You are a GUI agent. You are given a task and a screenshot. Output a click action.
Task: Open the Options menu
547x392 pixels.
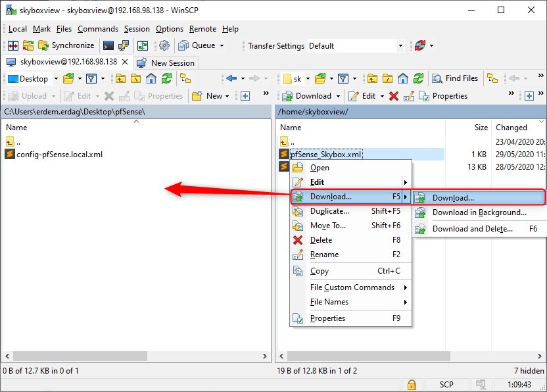pyautogui.click(x=170, y=29)
